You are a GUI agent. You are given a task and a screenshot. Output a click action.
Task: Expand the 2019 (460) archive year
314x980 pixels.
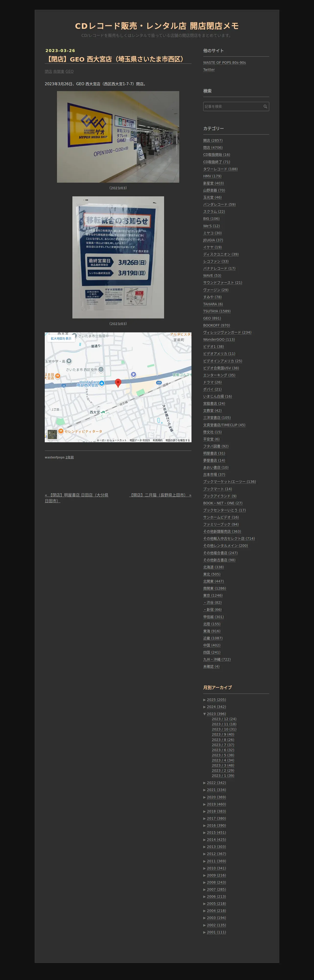click(205, 804)
